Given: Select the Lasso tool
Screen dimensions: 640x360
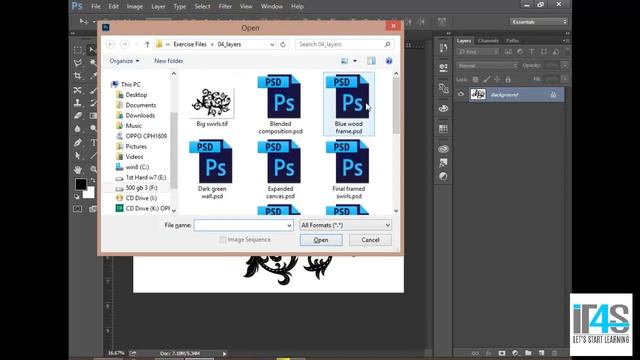Looking at the screenshot, I should coord(78,63).
